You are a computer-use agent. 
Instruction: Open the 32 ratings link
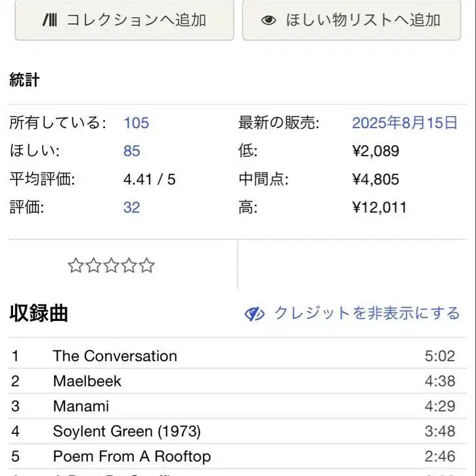pos(131,207)
